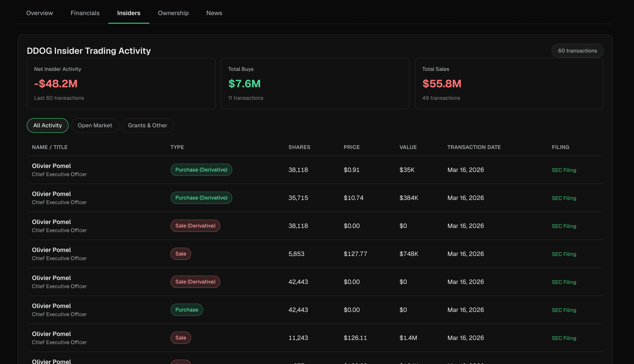Click the TRANSACTION DATE column header
Viewport: 634px width, 364px height.
coord(474,147)
